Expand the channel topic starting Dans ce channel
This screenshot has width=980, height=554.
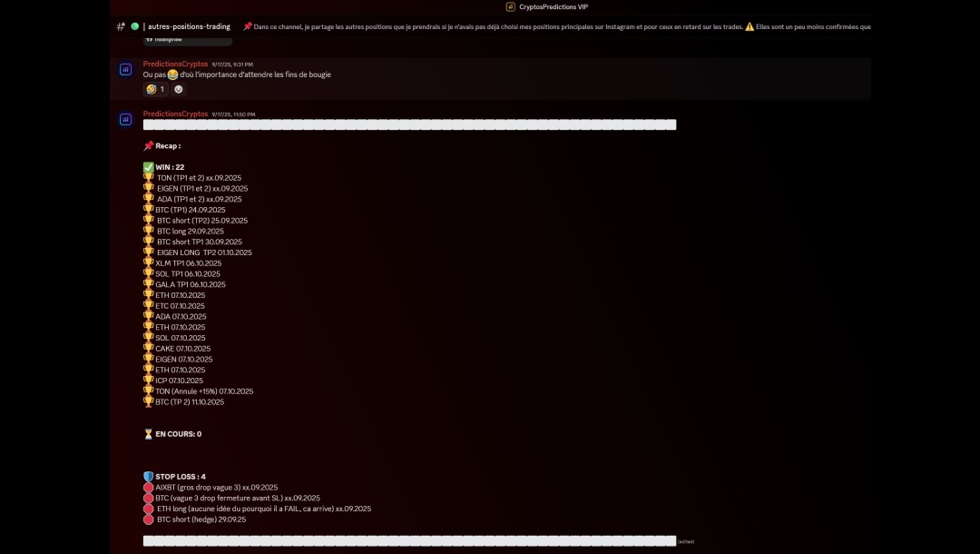pos(556,27)
